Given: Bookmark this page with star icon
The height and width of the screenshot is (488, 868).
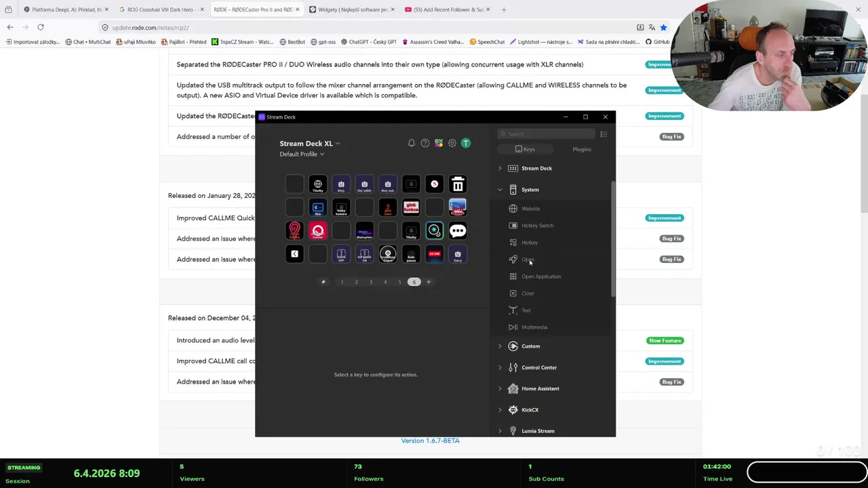Looking at the screenshot, I should point(663,28).
